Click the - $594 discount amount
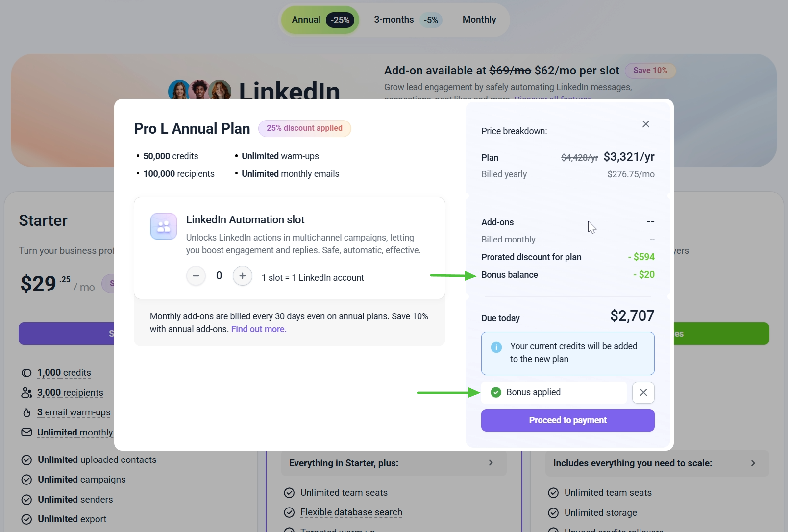788x532 pixels. (x=641, y=257)
